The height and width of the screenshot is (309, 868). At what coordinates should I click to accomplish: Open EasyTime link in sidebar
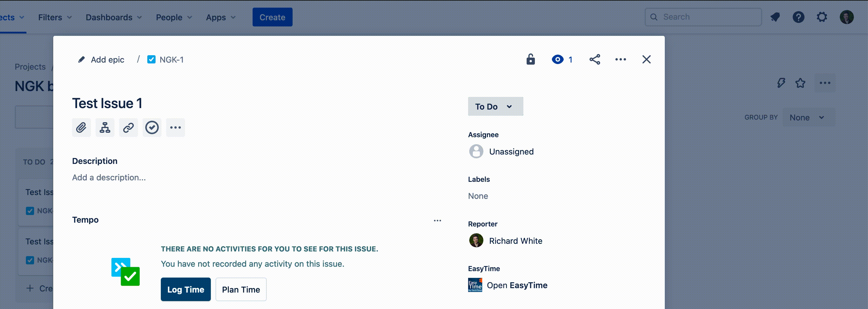517,285
